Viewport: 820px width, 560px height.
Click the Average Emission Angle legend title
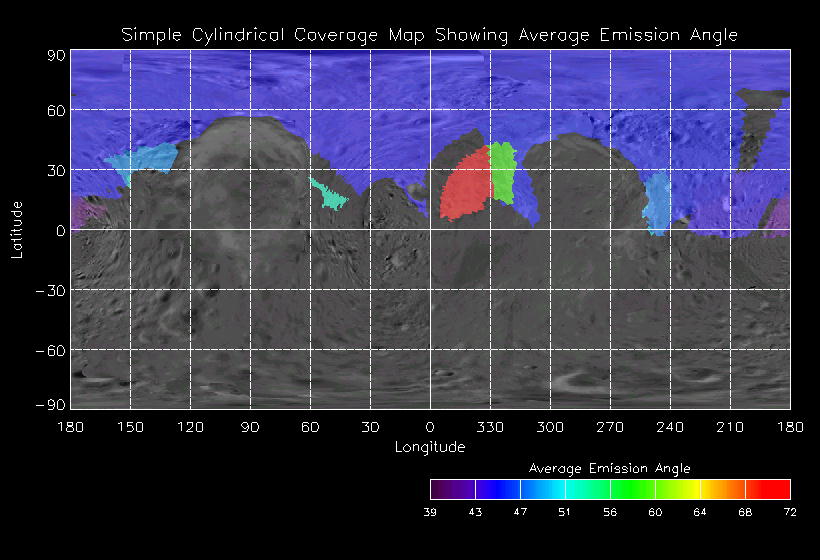point(609,468)
